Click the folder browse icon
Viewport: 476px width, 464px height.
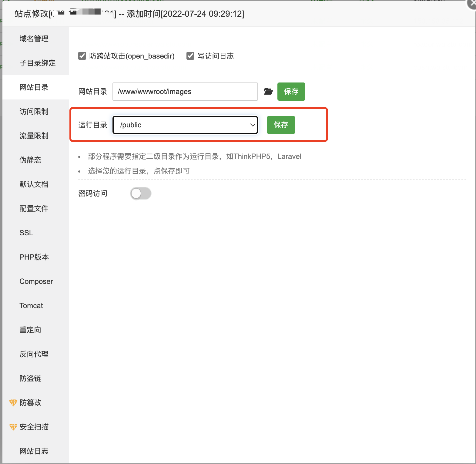[268, 91]
